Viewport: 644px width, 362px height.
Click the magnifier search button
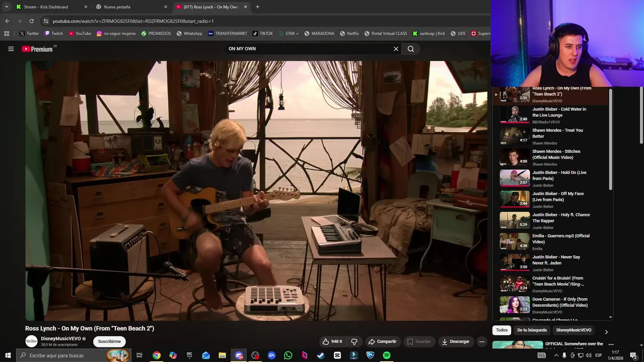pyautogui.click(x=411, y=49)
